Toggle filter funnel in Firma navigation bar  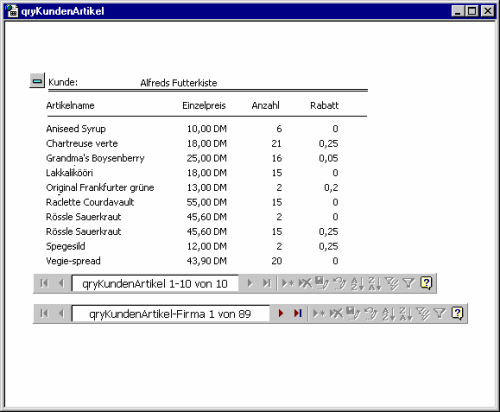(x=440, y=313)
